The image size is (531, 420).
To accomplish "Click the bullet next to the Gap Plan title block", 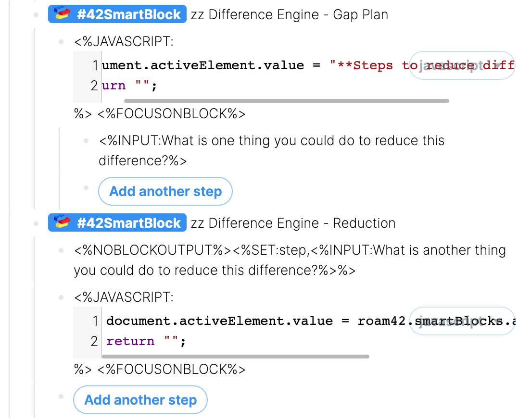I will pos(36,14).
